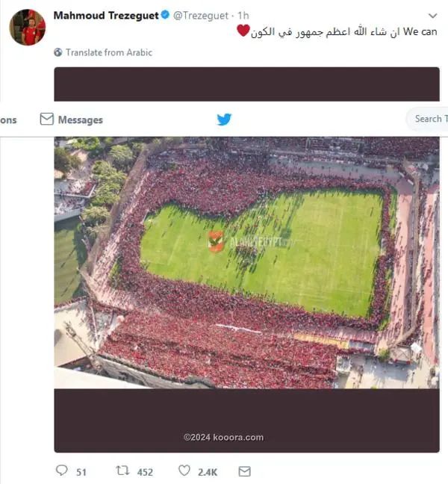Image resolution: width=448 pixels, height=484 pixels.
Task: Click the reply speech bubble icon
Action: point(62,471)
